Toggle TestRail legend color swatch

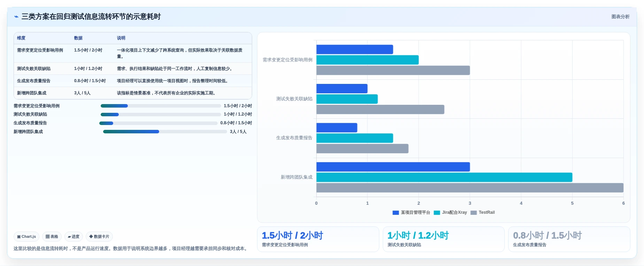click(x=474, y=213)
